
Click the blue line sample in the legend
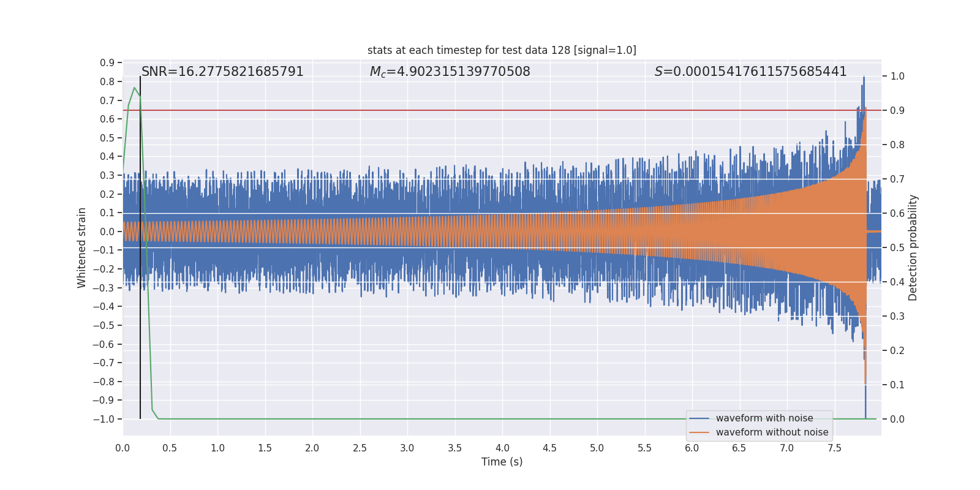(x=699, y=418)
